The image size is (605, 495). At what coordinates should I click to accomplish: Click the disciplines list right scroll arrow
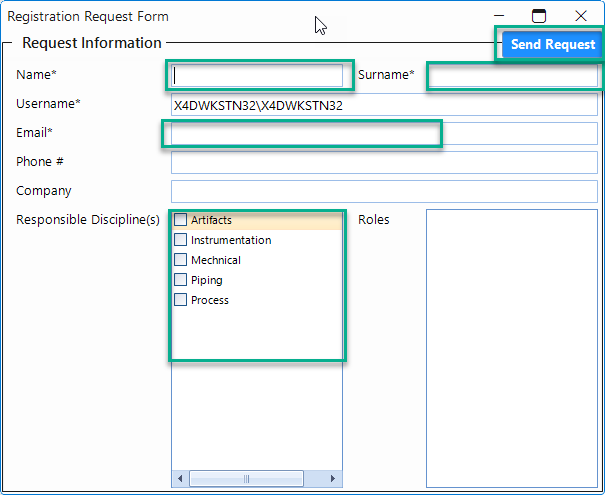(335, 477)
